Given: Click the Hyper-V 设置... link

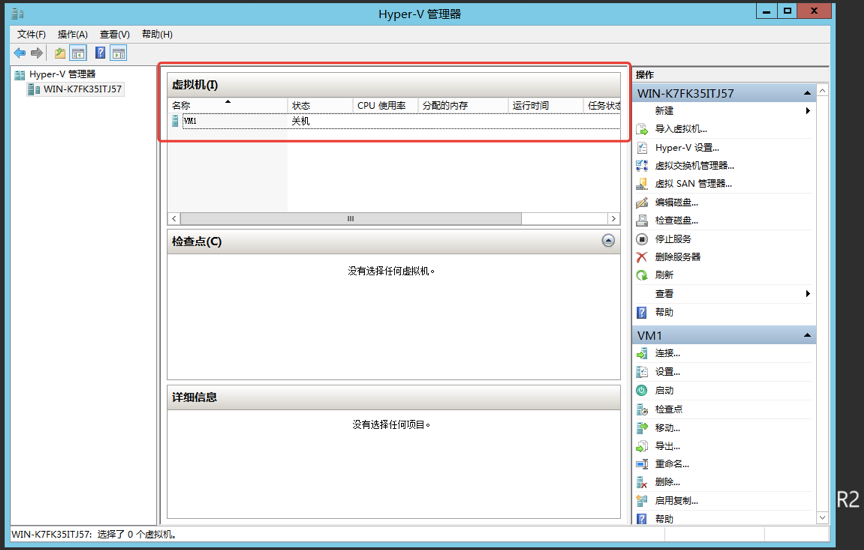Looking at the screenshot, I should [687, 148].
